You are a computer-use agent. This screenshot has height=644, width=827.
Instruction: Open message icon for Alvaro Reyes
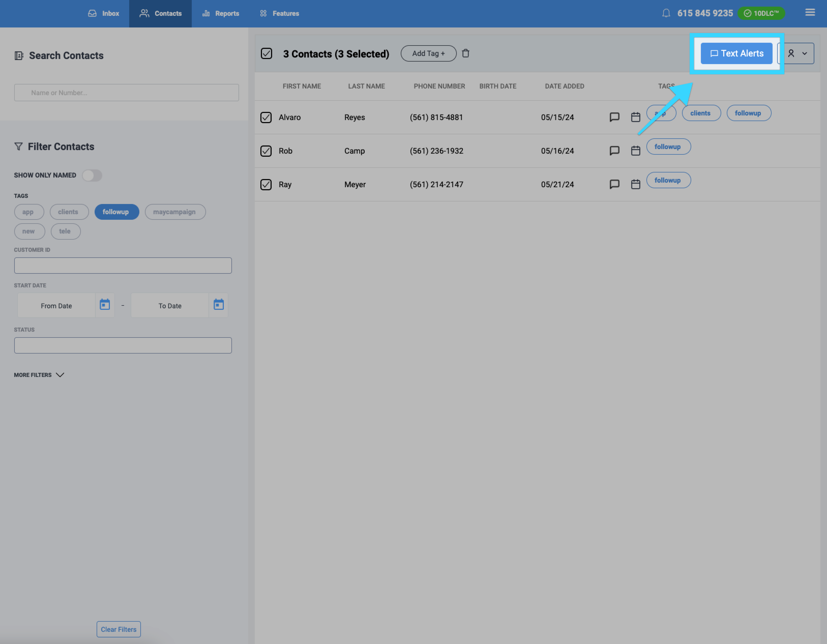pos(614,117)
